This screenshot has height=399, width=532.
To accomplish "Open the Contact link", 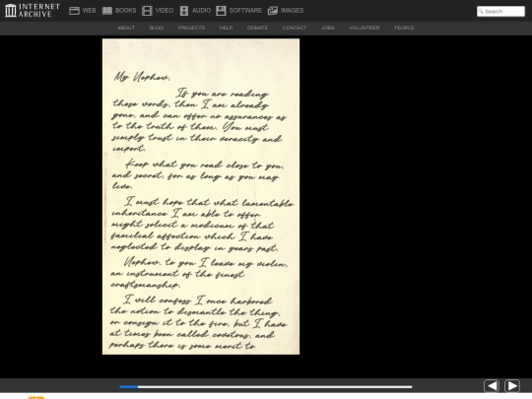I will click(x=295, y=28).
